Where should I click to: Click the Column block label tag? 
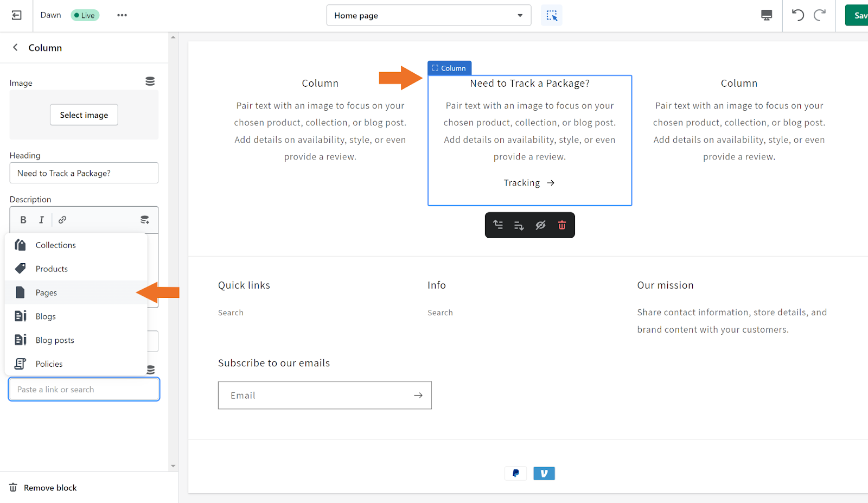pos(449,68)
